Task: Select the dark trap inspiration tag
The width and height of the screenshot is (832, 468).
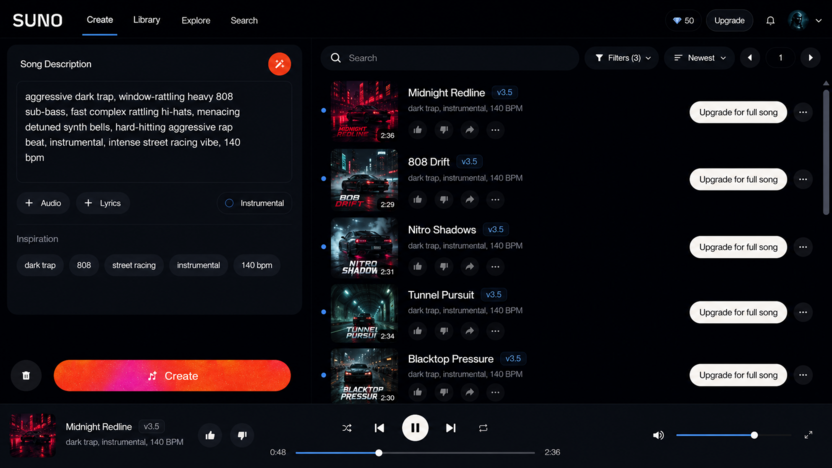Action: click(x=40, y=265)
